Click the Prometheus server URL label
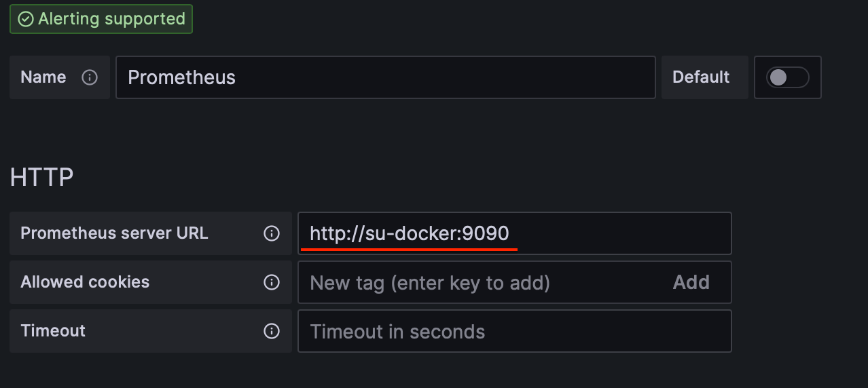 click(x=114, y=233)
